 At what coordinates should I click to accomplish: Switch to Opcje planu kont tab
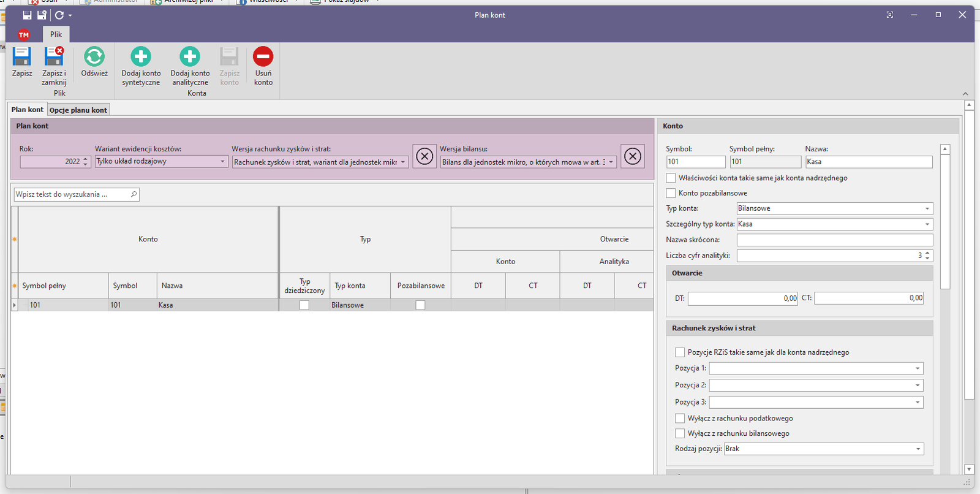click(78, 110)
